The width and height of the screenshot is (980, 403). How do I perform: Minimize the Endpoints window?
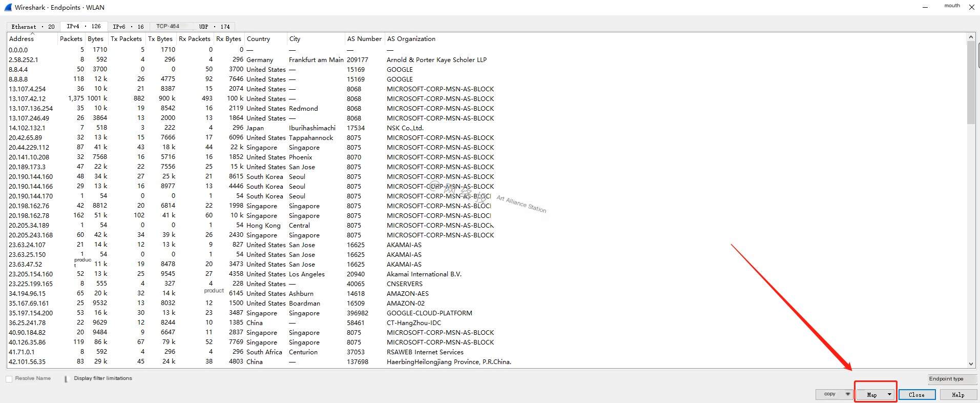(x=925, y=8)
